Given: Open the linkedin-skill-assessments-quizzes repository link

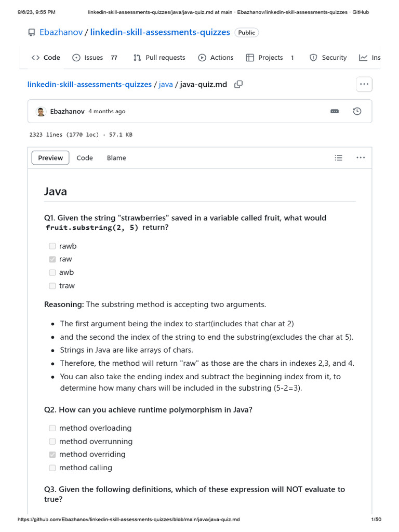Looking at the screenshot, I should pos(160,32).
